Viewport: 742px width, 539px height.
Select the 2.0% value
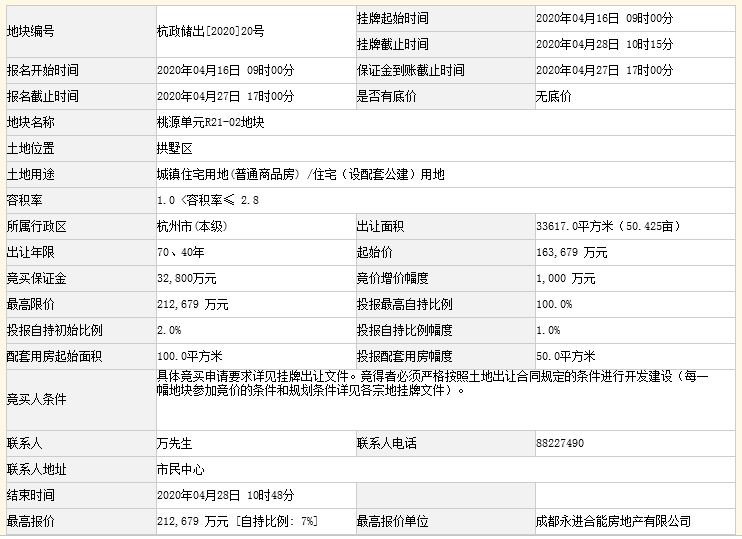pyautogui.click(x=169, y=330)
